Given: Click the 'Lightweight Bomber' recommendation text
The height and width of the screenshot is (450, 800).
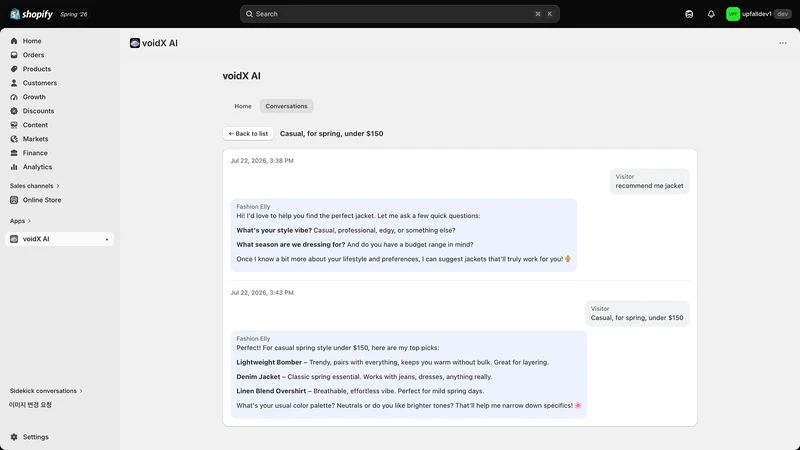Looking at the screenshot, I should [x=269, y=362].
